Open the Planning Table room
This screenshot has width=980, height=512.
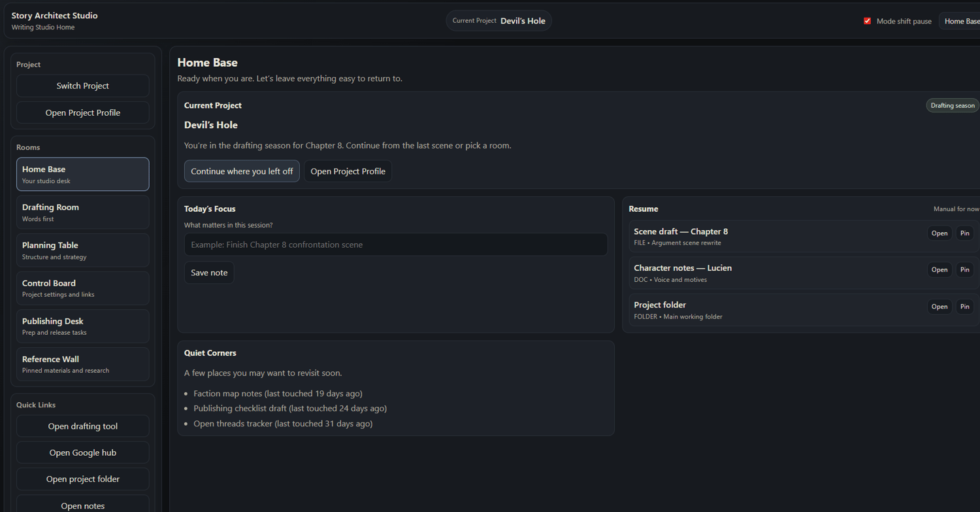click(83, 250)
